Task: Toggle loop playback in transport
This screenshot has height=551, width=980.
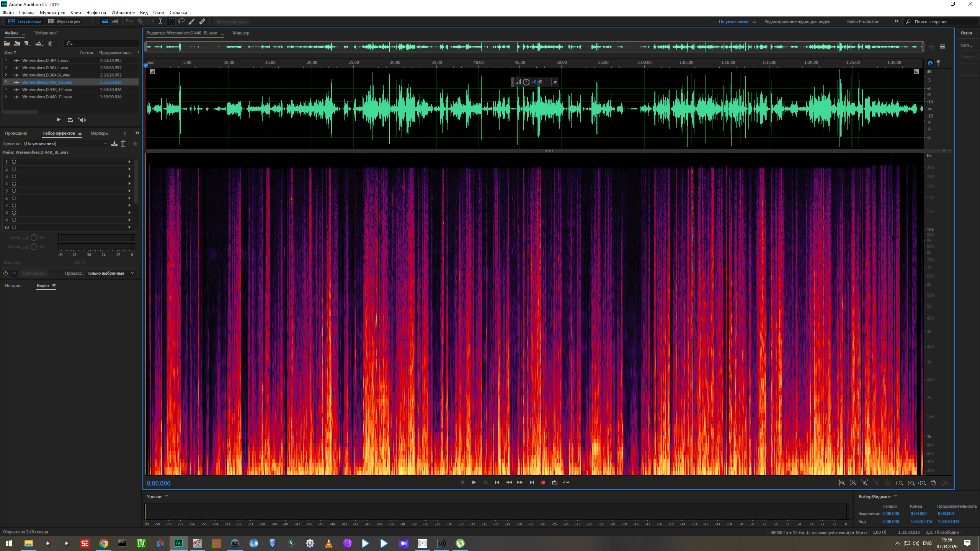Action: pos(554,483)
